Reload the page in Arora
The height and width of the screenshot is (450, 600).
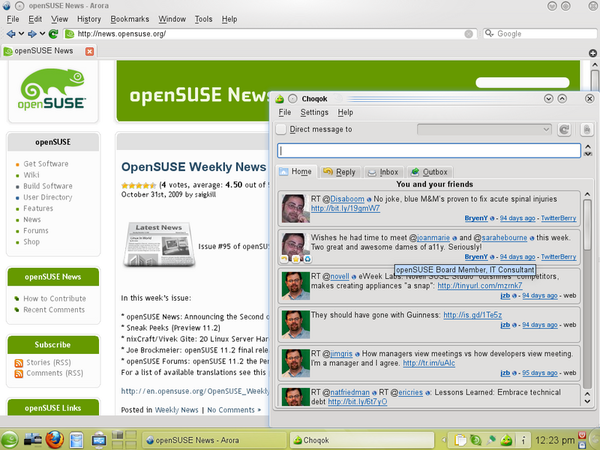pyautogui.click(x=53, y=34)
